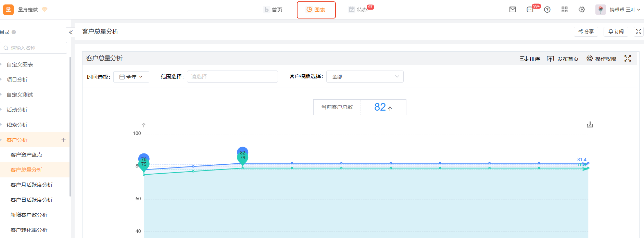This screenshot has width=644, height=238.
Task: Click the help question mark icon
Action: point(547,10)
